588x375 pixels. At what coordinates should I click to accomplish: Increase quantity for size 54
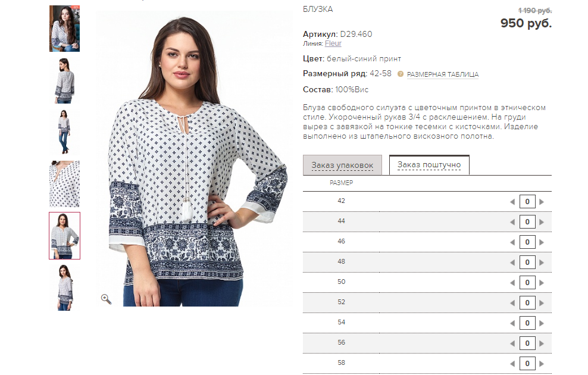click(542, 323)
